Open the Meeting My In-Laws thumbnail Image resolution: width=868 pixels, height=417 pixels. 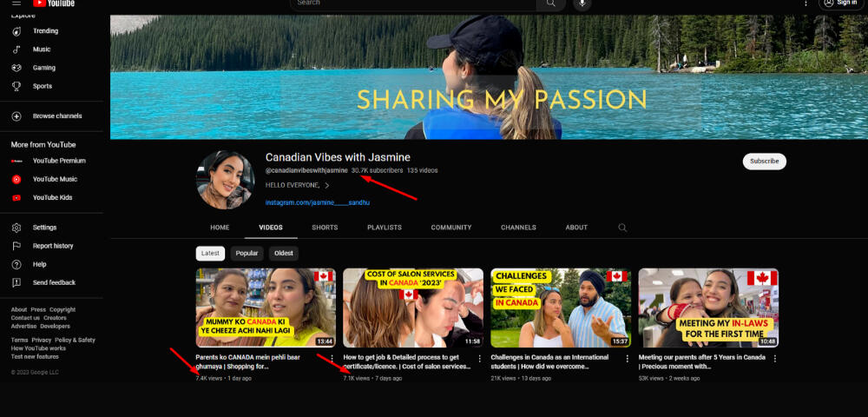click(708, 308)
